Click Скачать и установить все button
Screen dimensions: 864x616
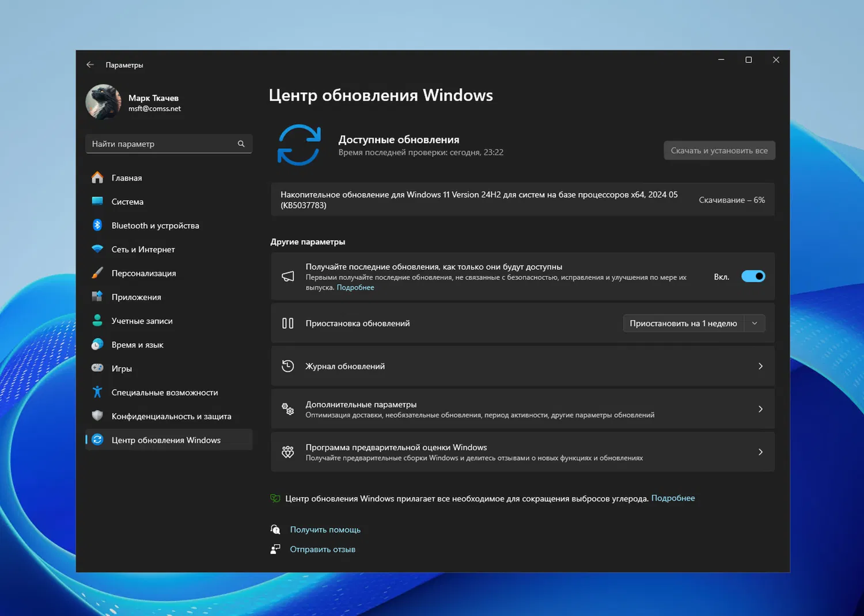click(x=719, y=150)
